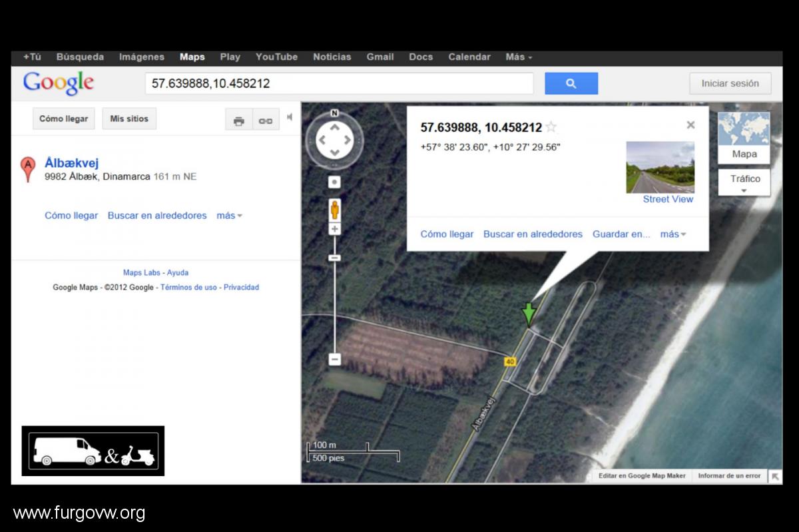Open Docs in top bar
The height and width of the screenshot is (532, 799).
pos(421,57)
